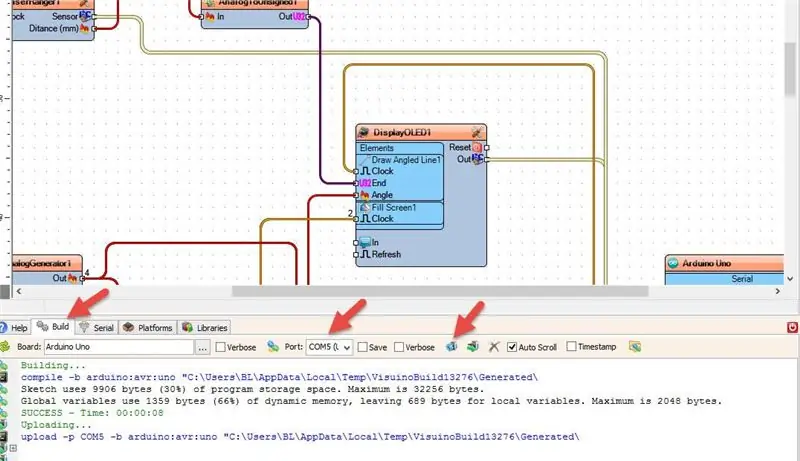
Task: Open the COM5 port dropdown
Action: tap(329, 347)
